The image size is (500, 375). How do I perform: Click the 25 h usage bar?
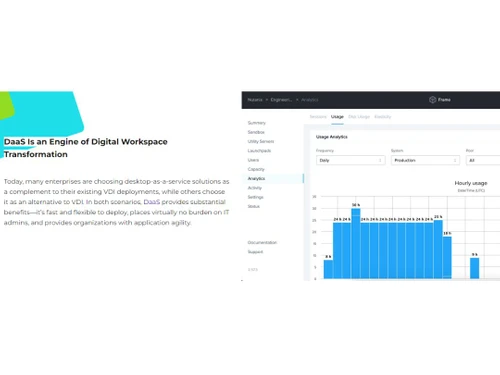pyautogui.click(x=438, y=249)
